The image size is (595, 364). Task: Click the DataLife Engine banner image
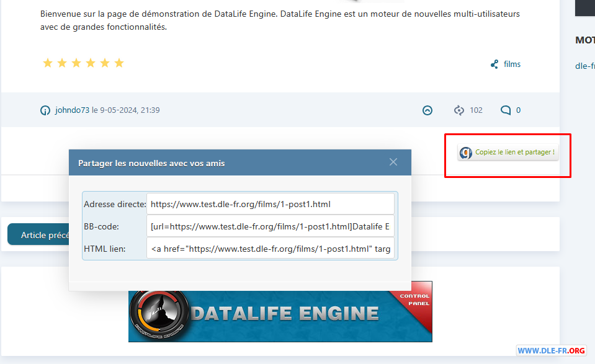point(280,316)
